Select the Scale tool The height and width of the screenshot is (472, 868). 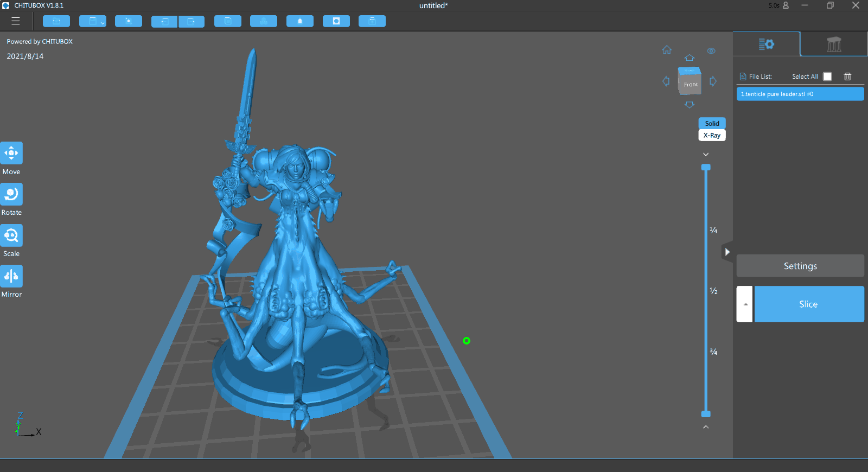point(11,235)
